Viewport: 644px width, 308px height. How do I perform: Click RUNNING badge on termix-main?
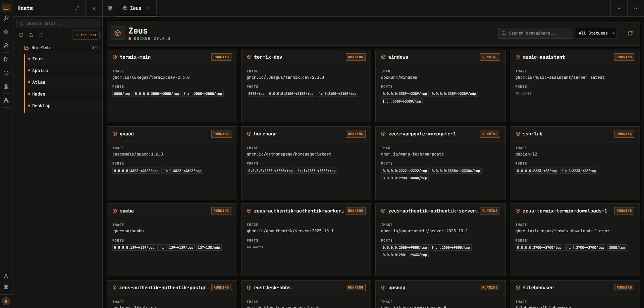pos(221,57)
